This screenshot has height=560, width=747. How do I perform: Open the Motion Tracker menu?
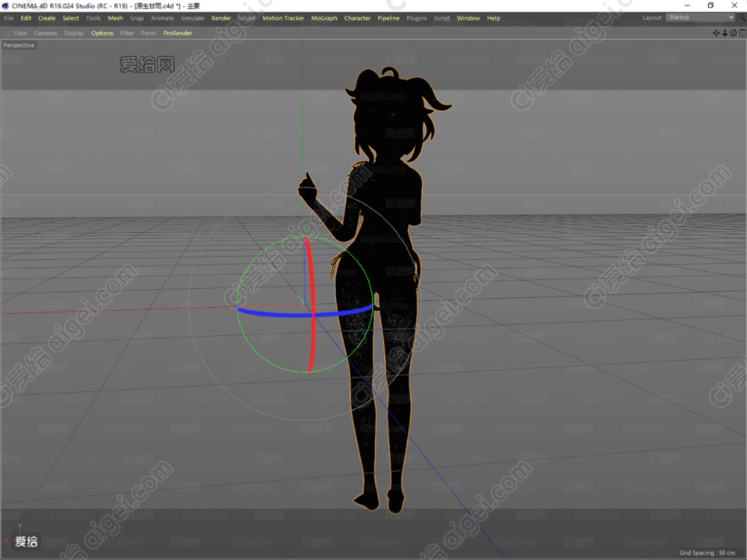tap(283, 18)
